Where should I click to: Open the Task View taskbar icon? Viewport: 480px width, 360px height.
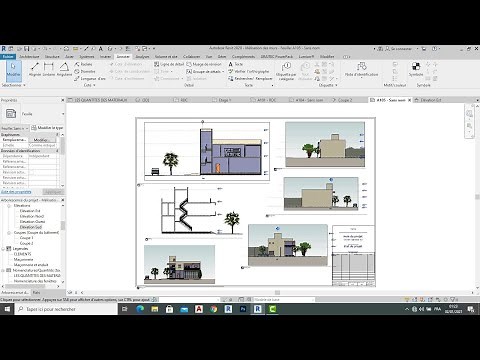[x=125, y=309]
